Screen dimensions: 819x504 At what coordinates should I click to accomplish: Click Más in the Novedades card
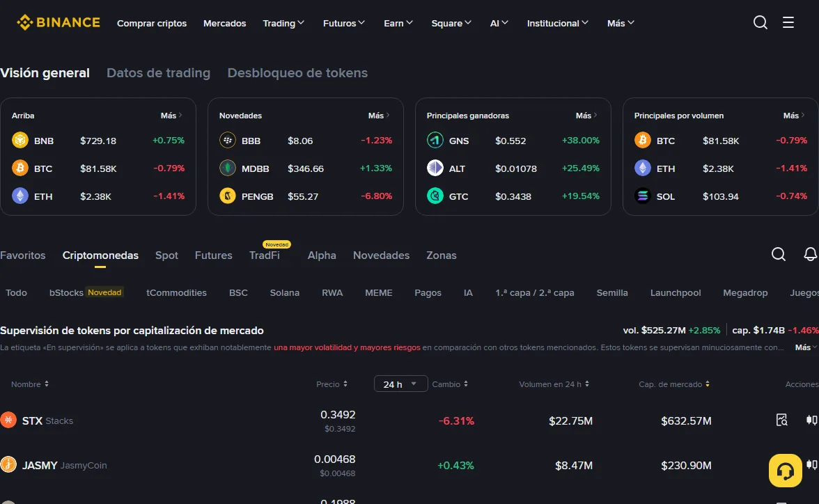pos(379,116)
